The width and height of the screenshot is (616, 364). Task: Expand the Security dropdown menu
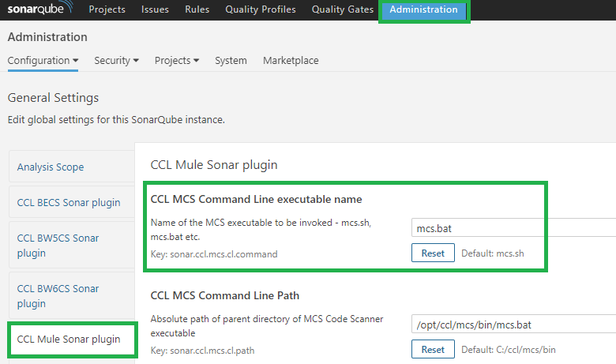coord(116,61)
